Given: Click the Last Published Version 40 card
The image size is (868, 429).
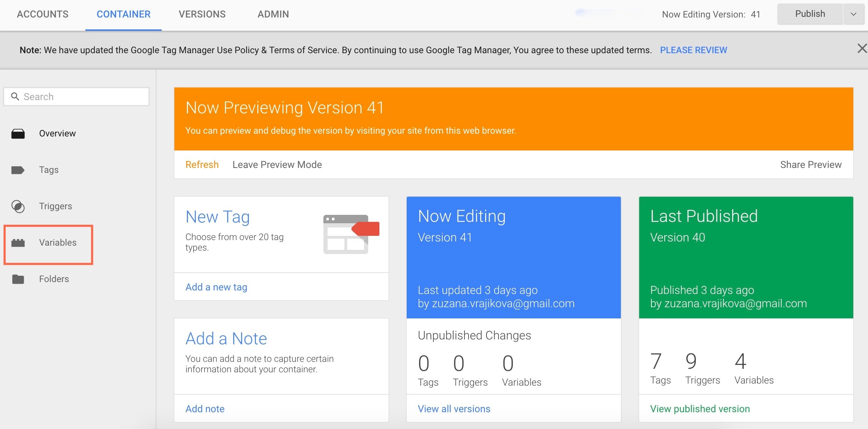Looking at the screenshot, I should click(x=746, y=258).
